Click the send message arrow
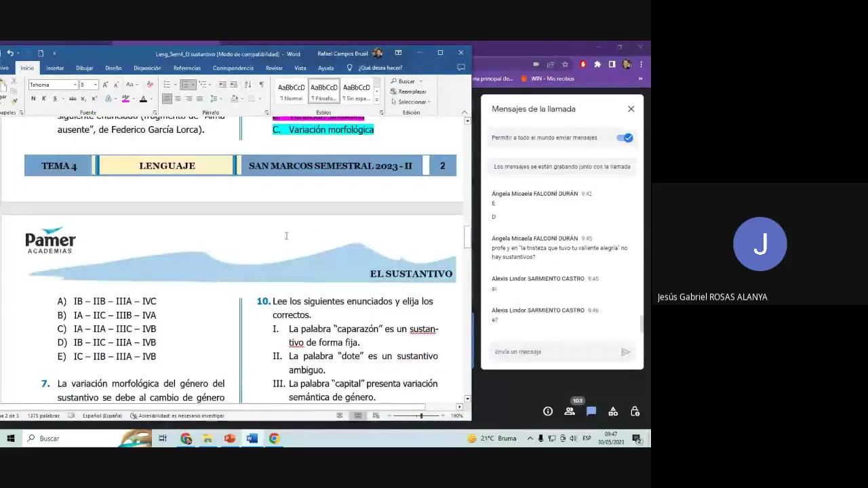 pyautogui.click(x=626, y=352)
